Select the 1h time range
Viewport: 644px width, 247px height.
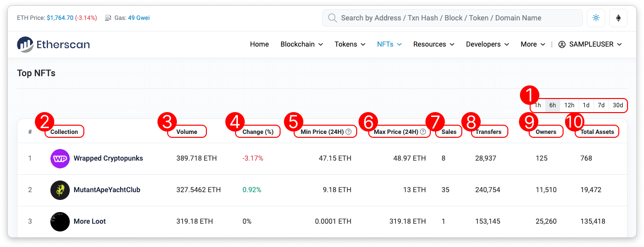click(538, 105)
